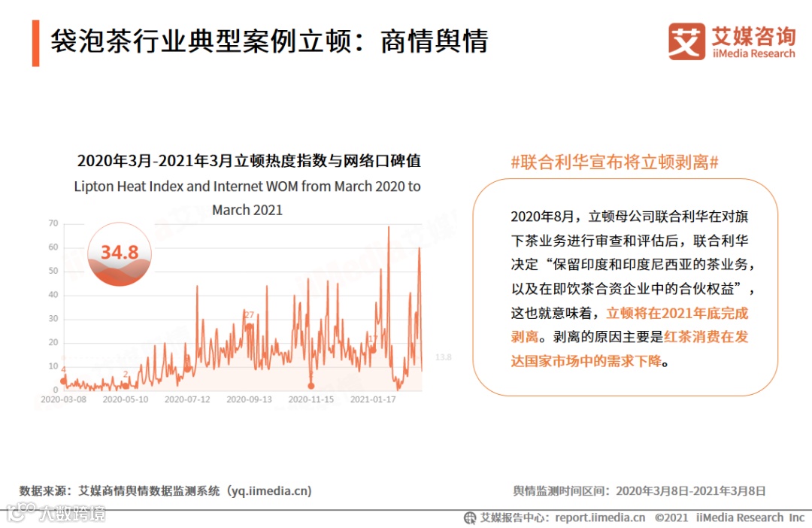Click the monitoring period text 2020年3月8日-2021年3月8日
This screenshot has width=812, height=528.
691,490
